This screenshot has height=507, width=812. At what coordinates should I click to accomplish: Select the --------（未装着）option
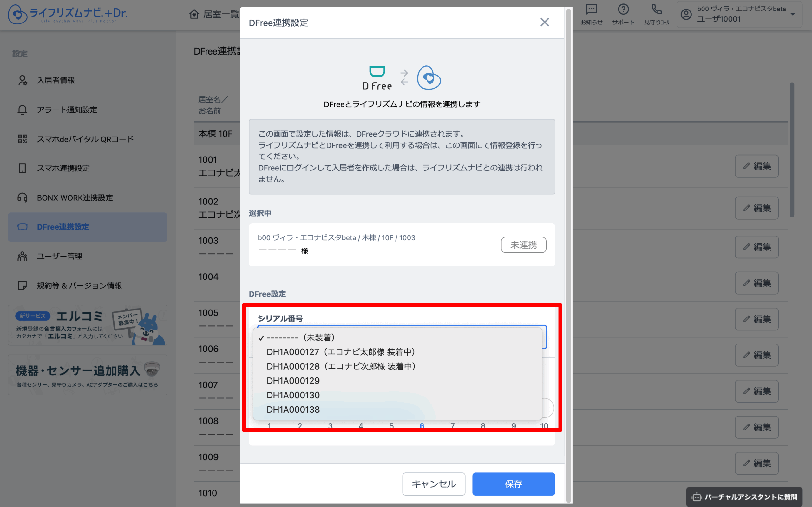(397, 337)
